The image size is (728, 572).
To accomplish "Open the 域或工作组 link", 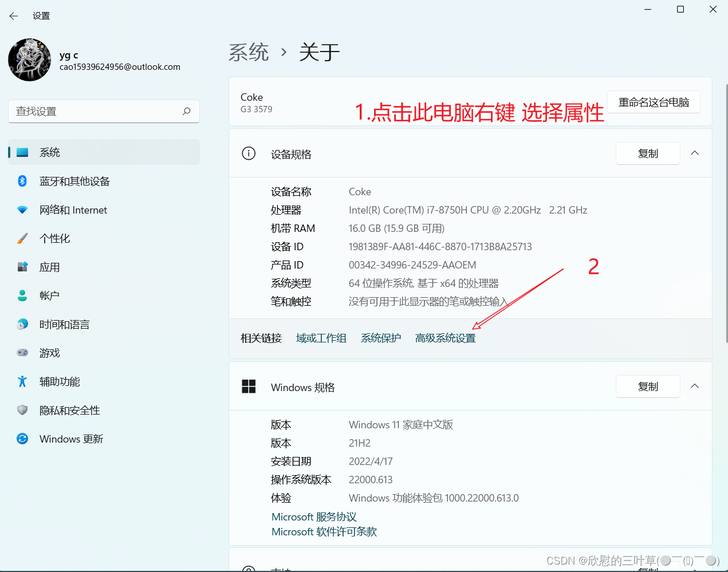I will click(x=321, y=338).
